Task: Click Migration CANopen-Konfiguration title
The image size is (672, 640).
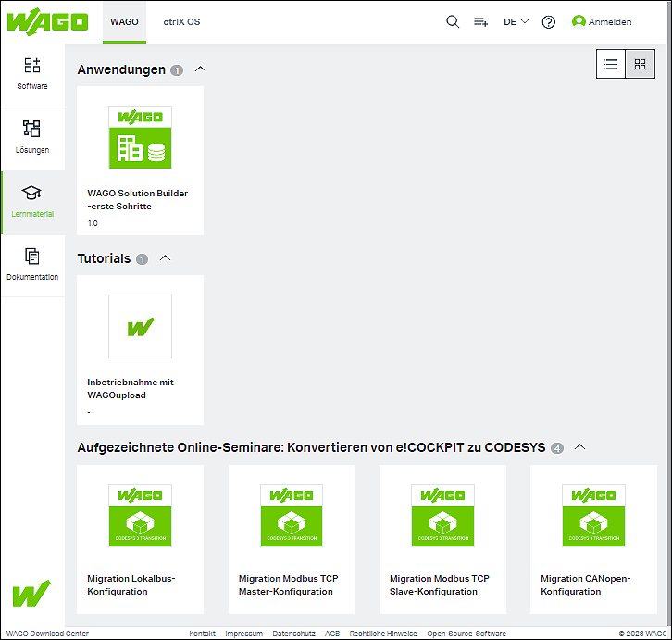Action: (585, 585)
